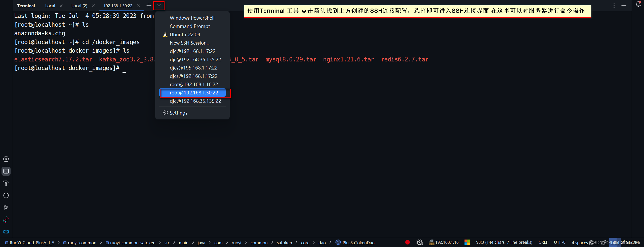
Task: Select Windows PowerShell from the menu
Action: pyautogui.click(x=192, y=18)
